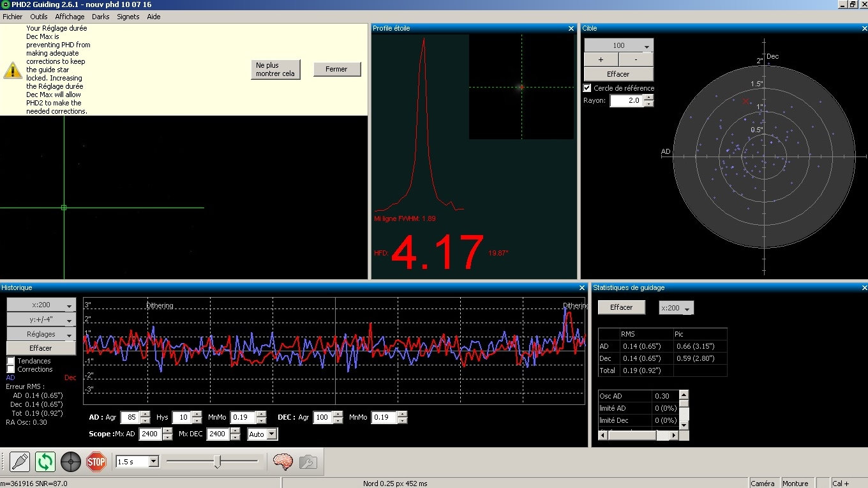
Task: Open the Auto Dec mode dropdown
Action: pyautogui.click(x=271, y=434)
